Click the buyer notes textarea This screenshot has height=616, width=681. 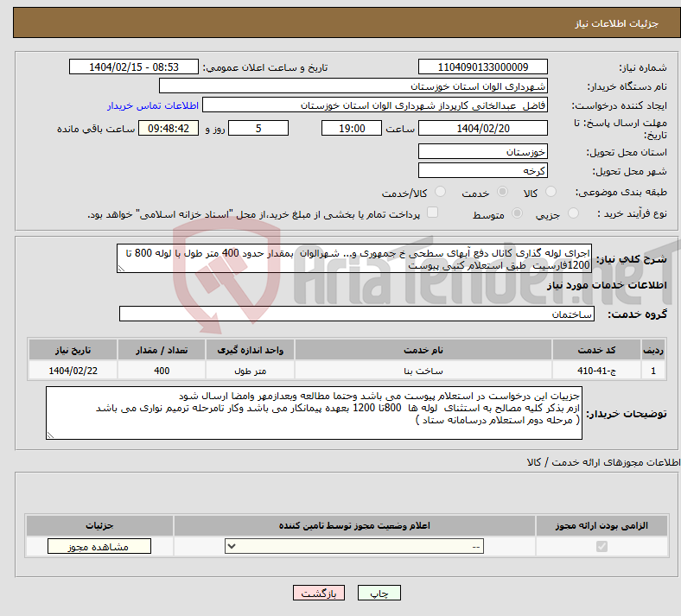click(x=314, y=413)
